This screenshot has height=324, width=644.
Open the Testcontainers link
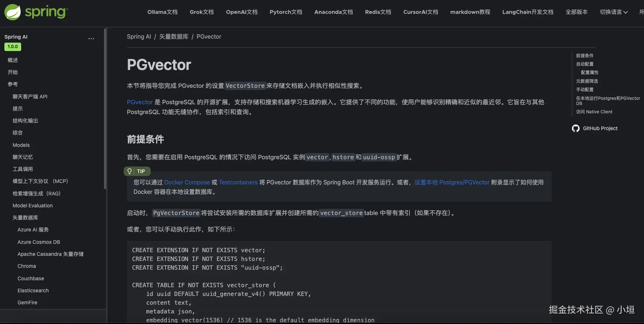tap(238, 182)
